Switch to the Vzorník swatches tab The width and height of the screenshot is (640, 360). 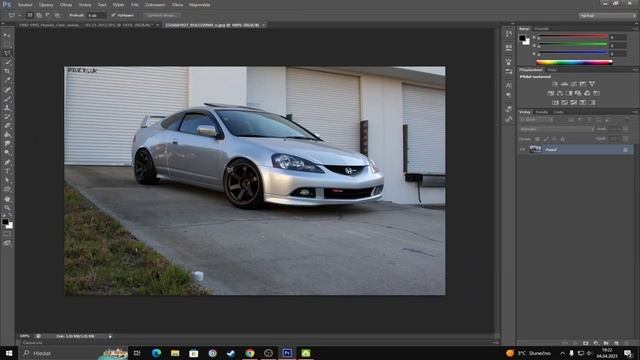(542, 29)
